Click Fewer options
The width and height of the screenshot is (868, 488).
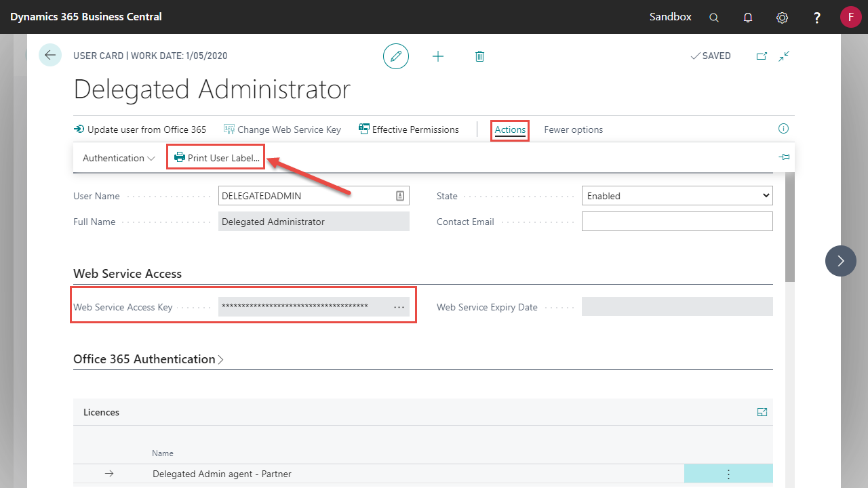574,129
